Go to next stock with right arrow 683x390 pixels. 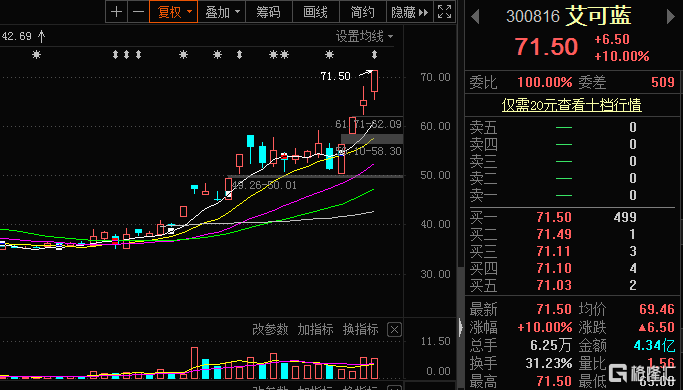click(x=670, y=17)
